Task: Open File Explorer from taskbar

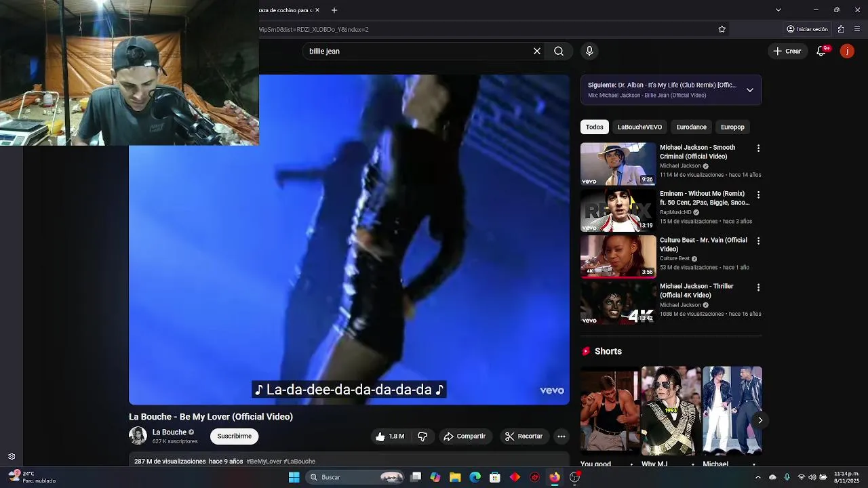Action: click(455, 477)
